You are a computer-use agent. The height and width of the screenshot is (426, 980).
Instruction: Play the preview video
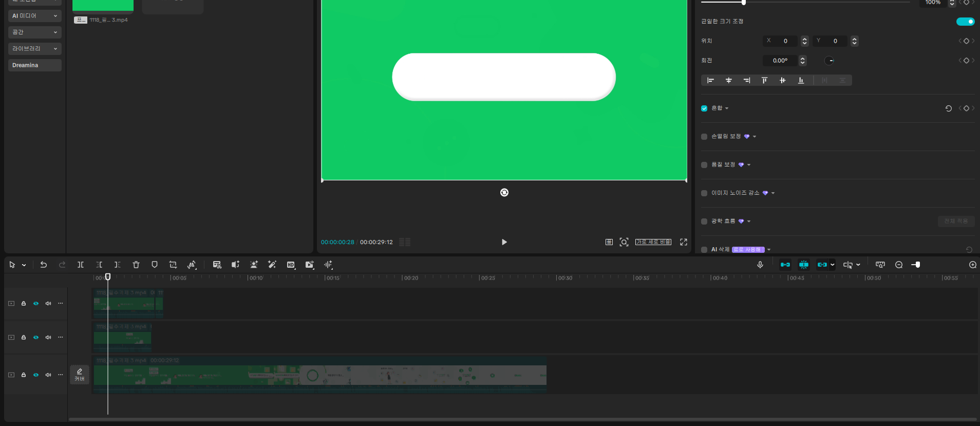click(x=504, y=242)
